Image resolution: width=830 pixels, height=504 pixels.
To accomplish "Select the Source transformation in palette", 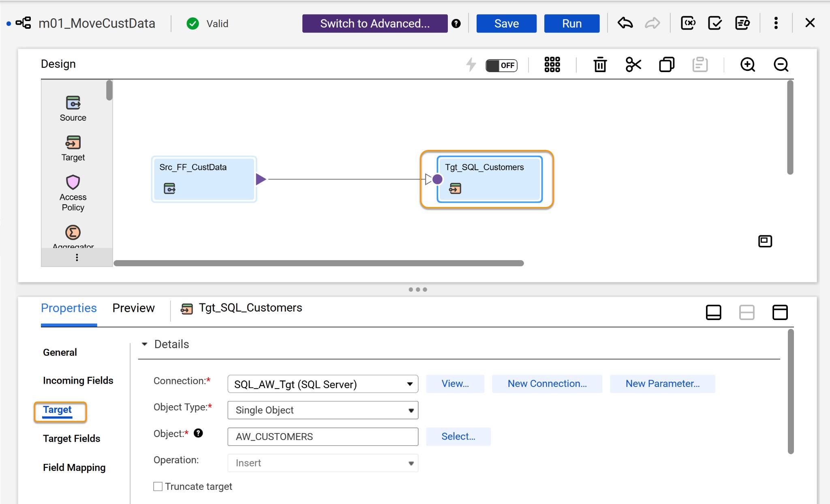I will [x=73, y=109].
